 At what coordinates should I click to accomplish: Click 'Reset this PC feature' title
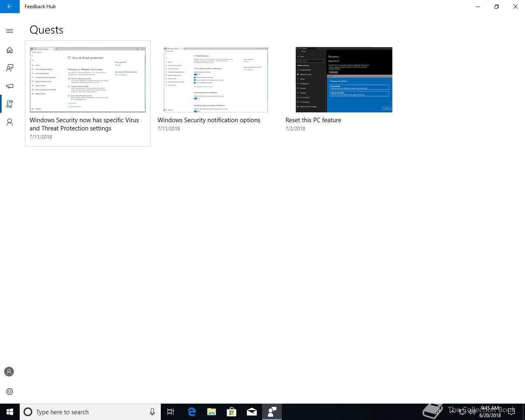[313, 120]
